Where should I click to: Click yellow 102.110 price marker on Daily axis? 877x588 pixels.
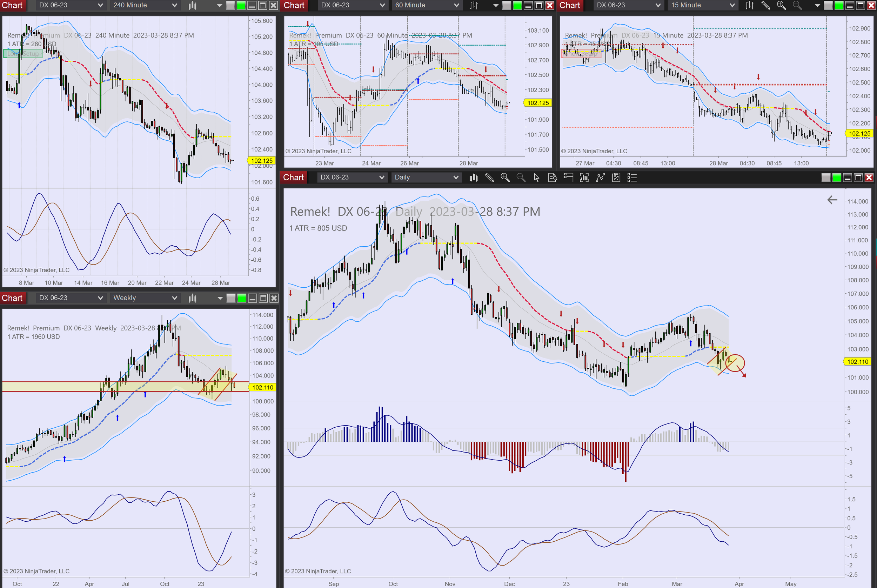click(x=857, y=361)
